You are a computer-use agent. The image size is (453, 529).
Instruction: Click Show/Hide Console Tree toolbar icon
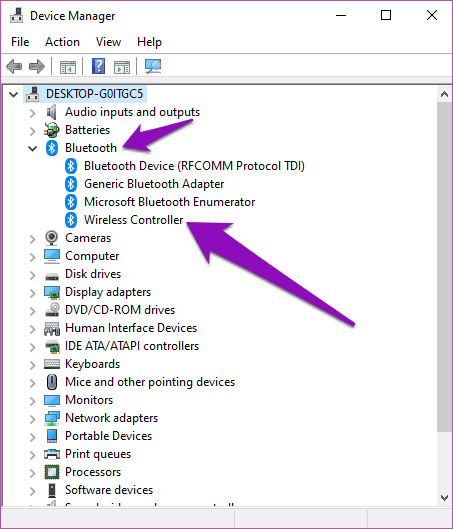coord(68,67)
